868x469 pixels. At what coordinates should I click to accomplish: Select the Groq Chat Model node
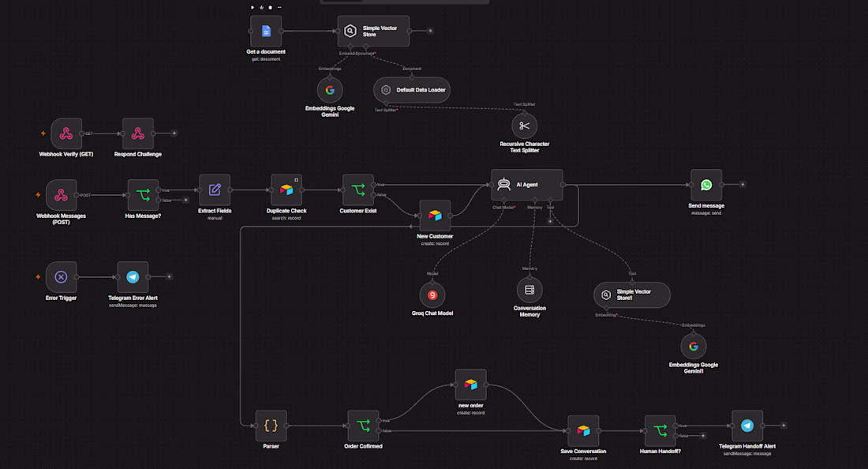point(432,295)
